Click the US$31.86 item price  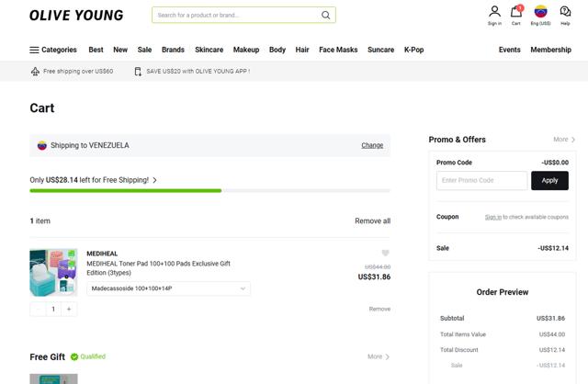[x=374, y=277]
